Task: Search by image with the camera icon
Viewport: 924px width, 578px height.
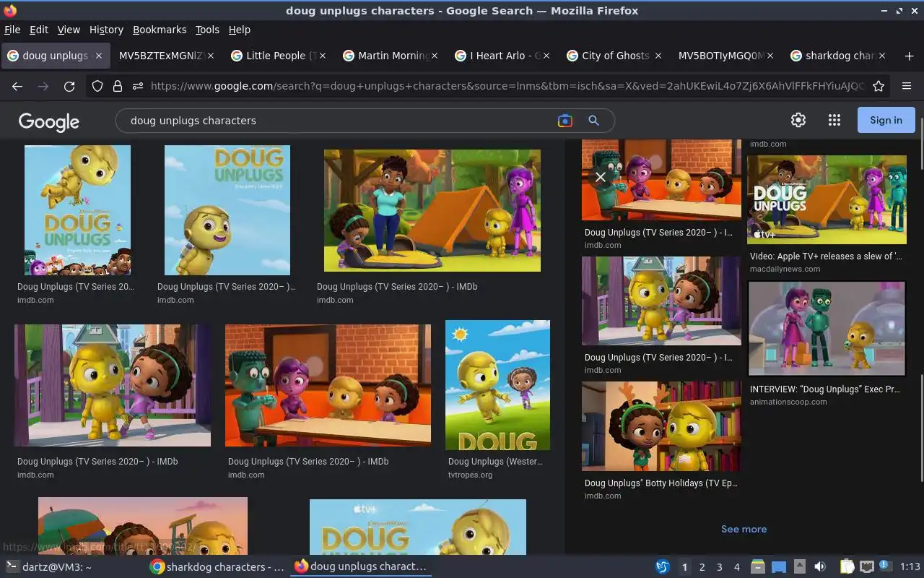Action: pos(565,121)
